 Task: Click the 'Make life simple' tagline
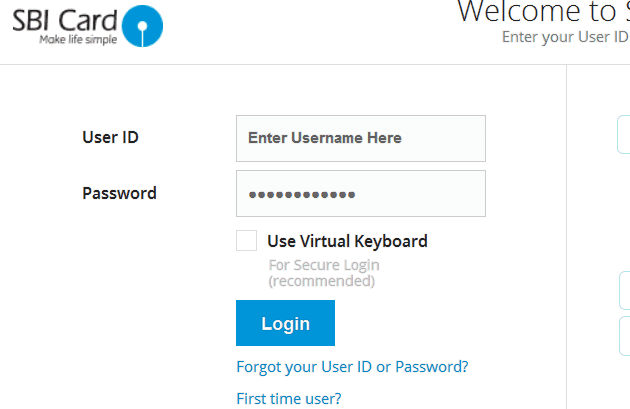tap(78, 39)
